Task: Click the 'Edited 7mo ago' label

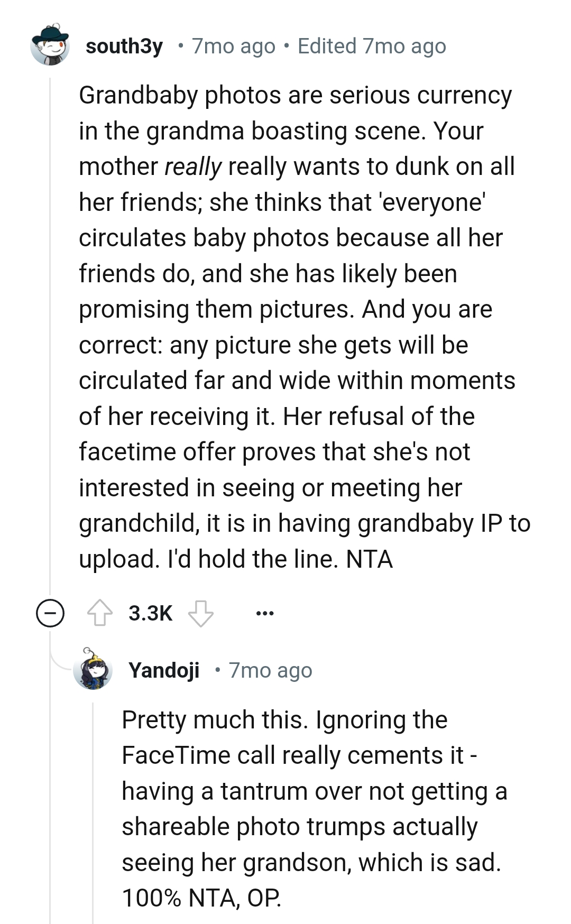Action: point(372,47)
